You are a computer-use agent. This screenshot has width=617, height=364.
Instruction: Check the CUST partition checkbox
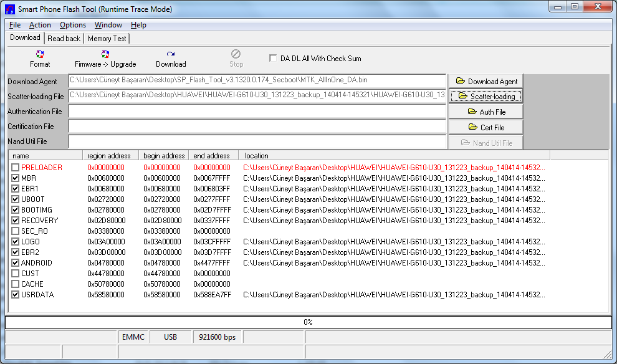pos(16,274)
